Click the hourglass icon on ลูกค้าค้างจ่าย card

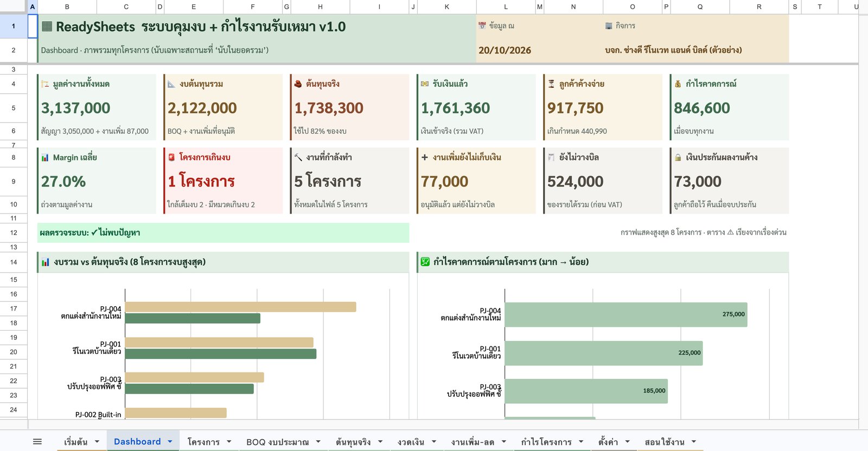551,84
